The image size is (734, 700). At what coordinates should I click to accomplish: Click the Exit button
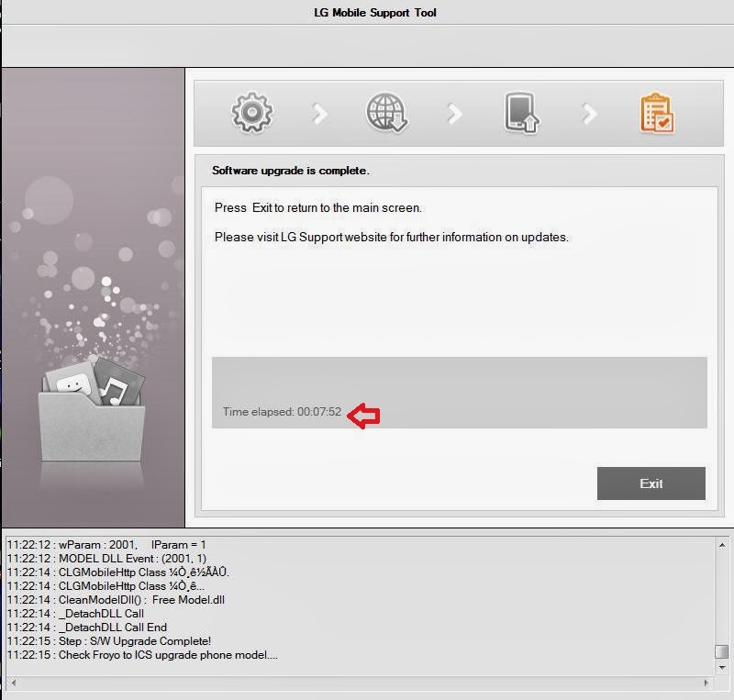651,483
